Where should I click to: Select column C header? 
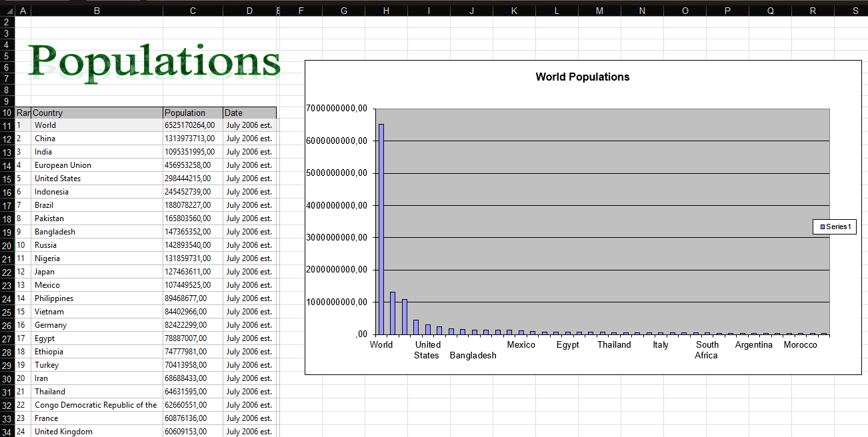pos(193,11)
